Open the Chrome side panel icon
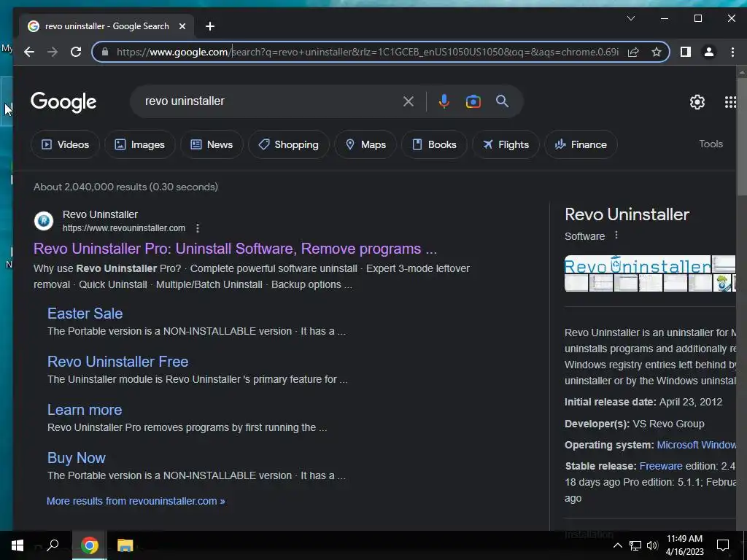This screenshot has width=747, height=560. point(686,52)
